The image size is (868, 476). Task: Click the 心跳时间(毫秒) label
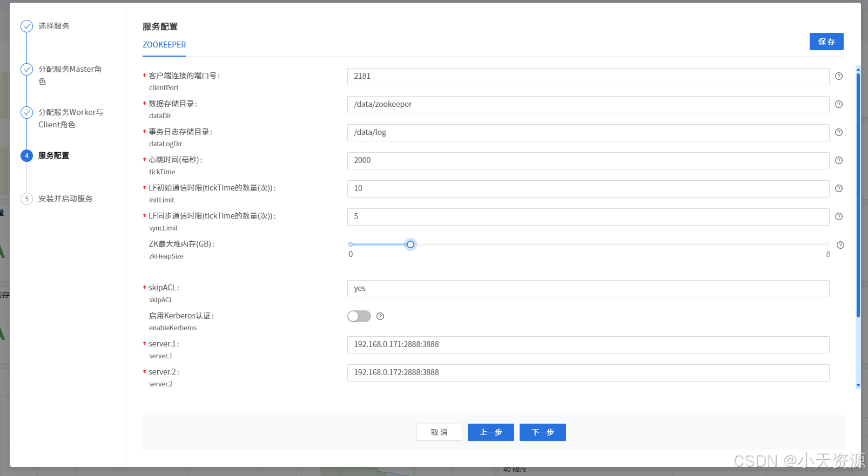click(x=176, y=160)
